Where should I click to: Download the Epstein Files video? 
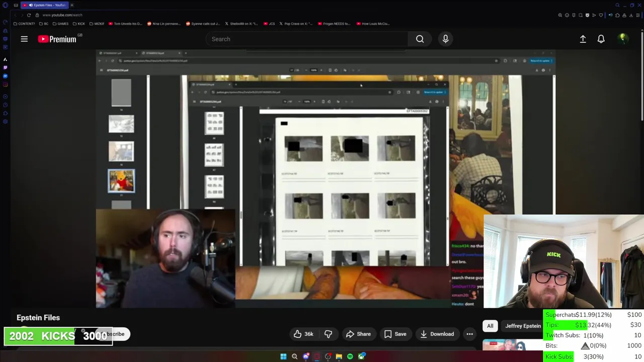point(437,334)
